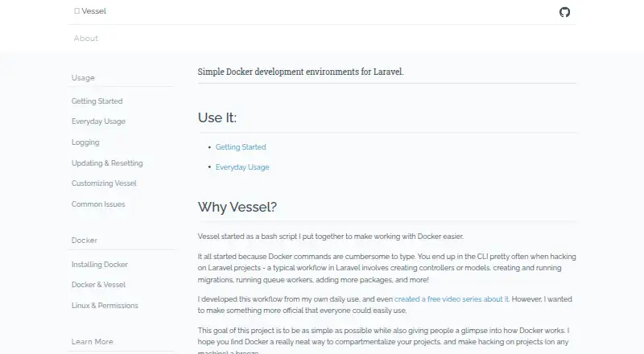644x354 pixels.
Task: Follow 'created a free video series about it' link
Action: pyautogui.click(x=452, y=299)
